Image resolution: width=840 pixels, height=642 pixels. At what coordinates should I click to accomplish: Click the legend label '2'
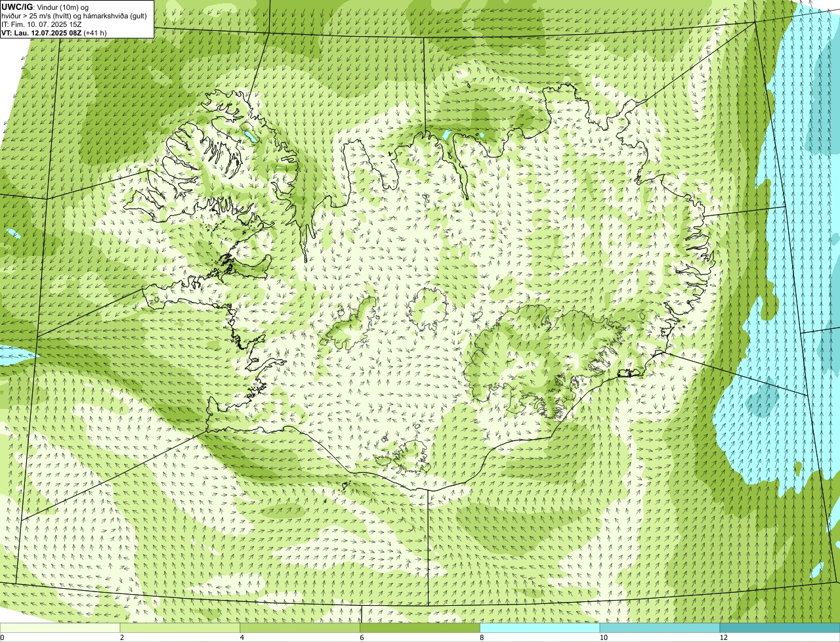pos(122,637)
